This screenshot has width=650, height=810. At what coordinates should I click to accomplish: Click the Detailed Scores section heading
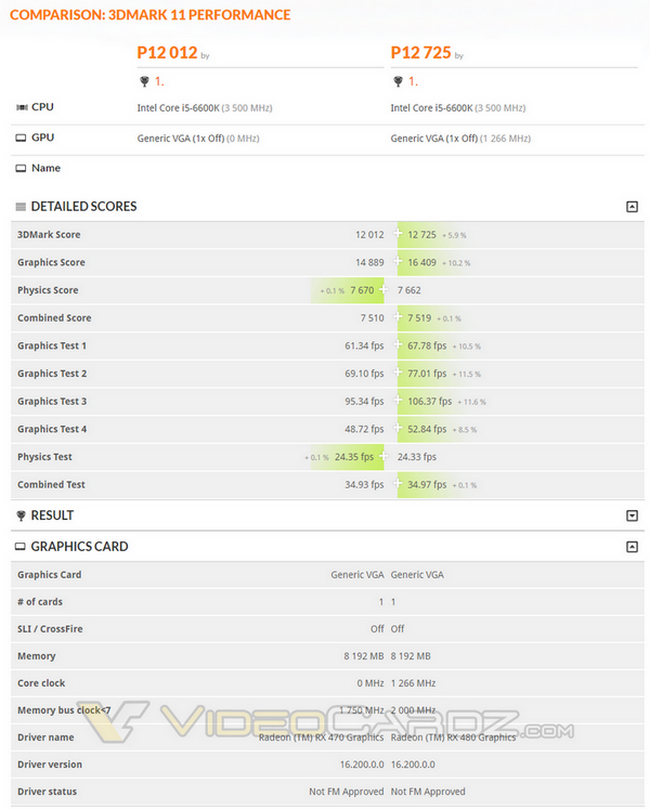(x=84, y=207)
